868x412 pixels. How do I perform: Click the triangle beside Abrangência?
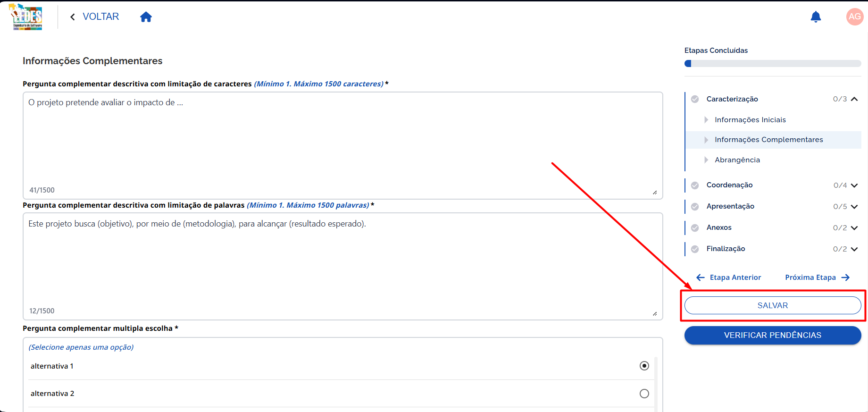click(706, 160)
